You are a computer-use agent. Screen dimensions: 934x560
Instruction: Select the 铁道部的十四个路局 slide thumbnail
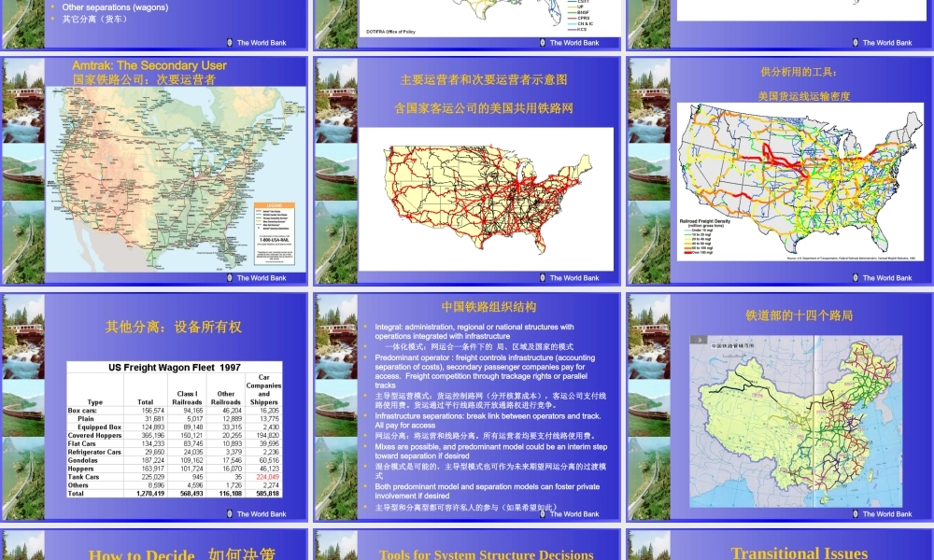pyautogui.click(x=780, y=406)
